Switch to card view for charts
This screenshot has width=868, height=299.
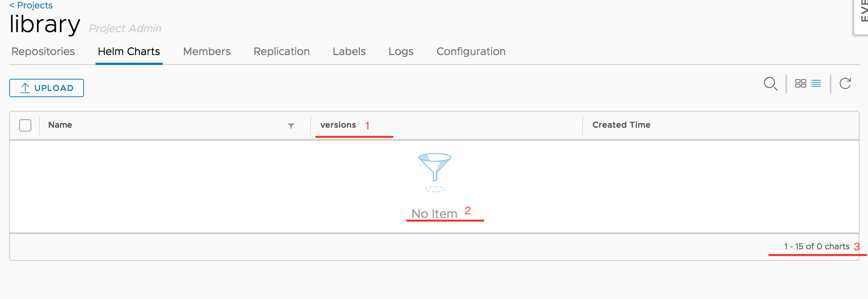(x=801, y=83)
